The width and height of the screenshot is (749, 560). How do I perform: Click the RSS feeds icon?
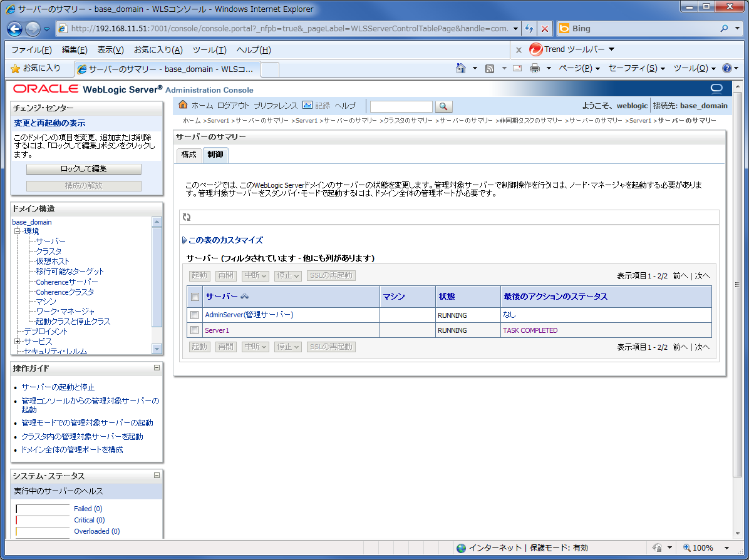click(x=490, y=69)
